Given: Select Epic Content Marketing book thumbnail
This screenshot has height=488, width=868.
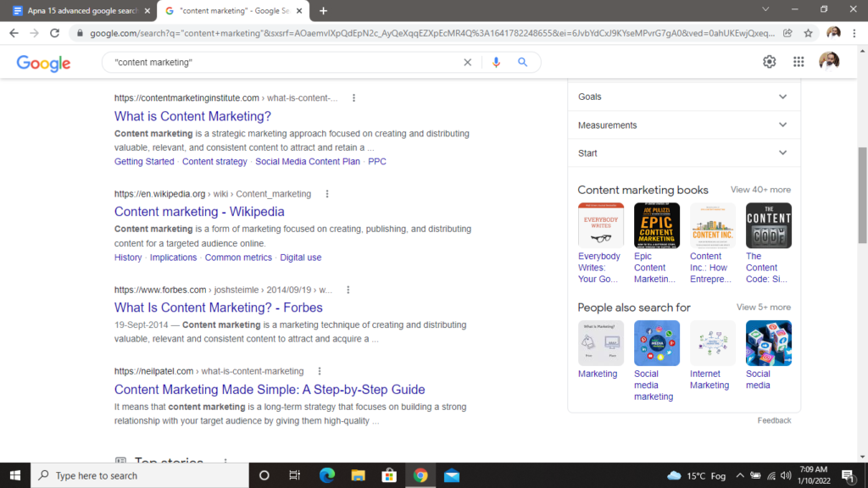Looking at the screenshot, I should [656, 225].
